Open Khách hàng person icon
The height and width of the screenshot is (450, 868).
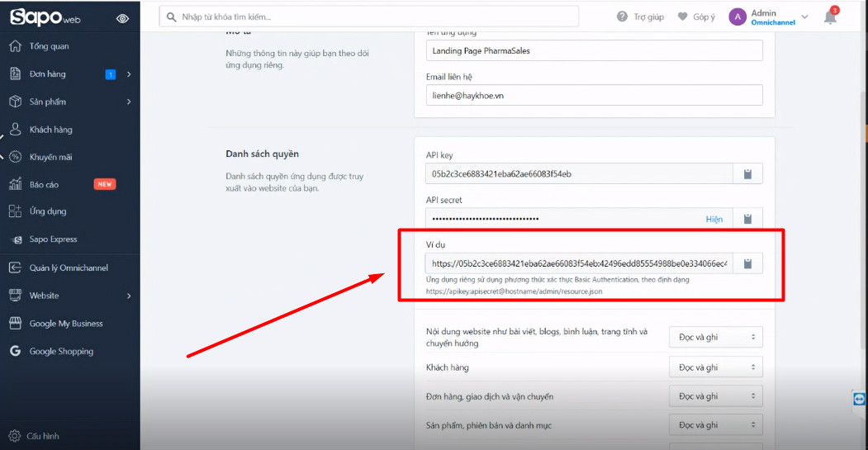pyautogui.click(x=16, y=129)
